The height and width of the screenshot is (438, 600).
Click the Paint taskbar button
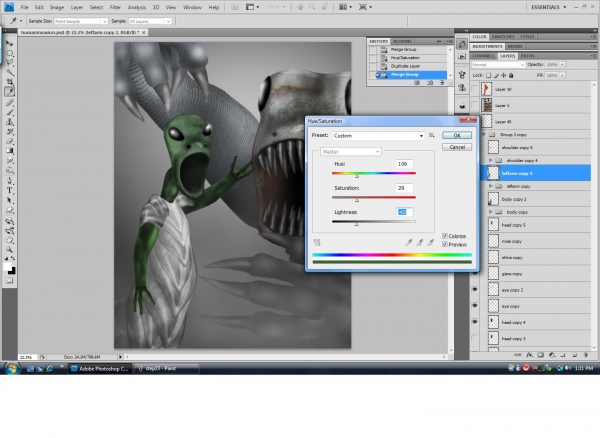tap(166, 368)
